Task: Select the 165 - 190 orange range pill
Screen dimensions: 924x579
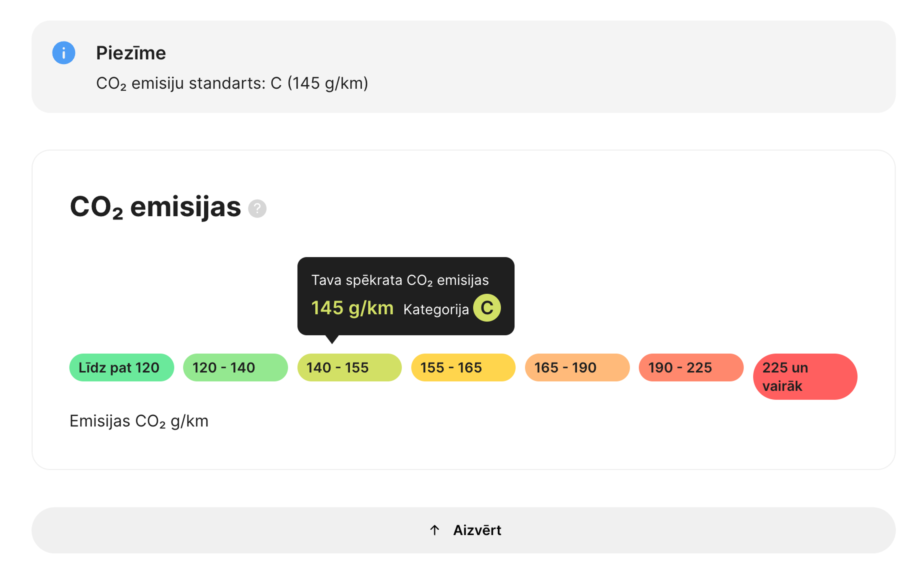Action: click(x=577, y=367)
